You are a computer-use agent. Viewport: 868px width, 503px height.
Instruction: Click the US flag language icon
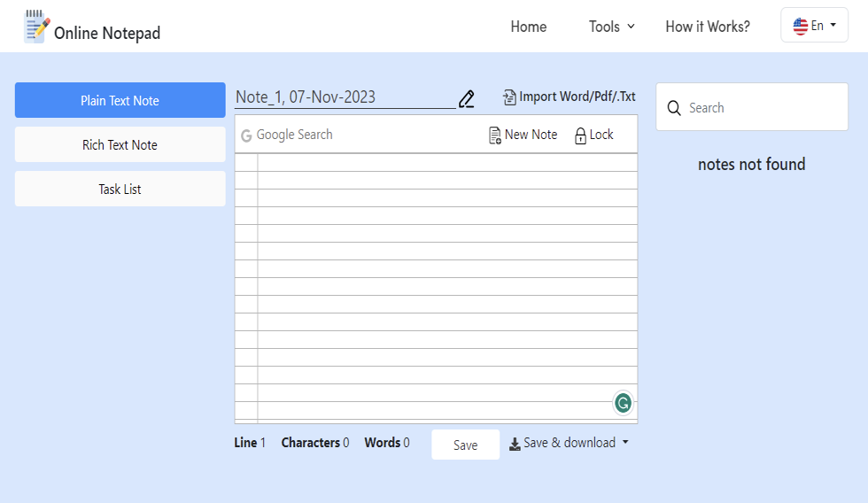801,26
